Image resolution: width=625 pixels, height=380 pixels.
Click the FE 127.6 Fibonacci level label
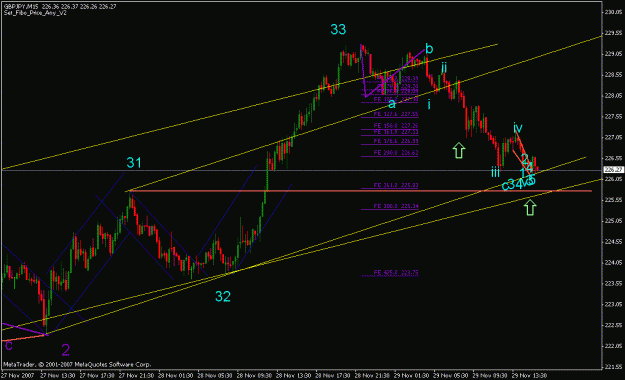click(396, 114)
